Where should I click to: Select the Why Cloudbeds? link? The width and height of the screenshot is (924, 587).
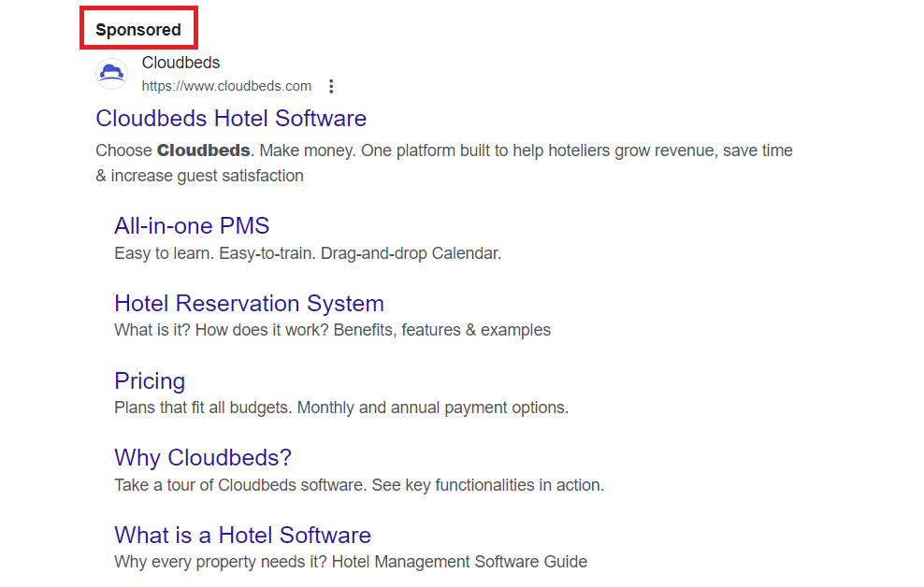(203, 458)
